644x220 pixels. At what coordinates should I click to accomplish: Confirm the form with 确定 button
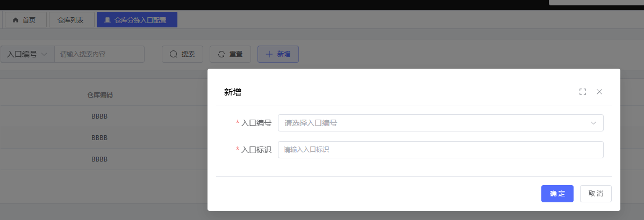[557, 194]
